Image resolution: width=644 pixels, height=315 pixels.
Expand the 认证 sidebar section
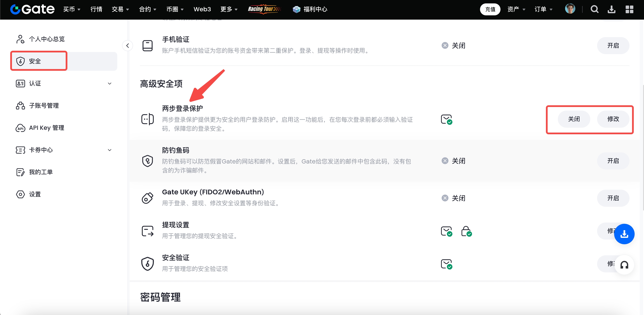(x=109, y=83)
